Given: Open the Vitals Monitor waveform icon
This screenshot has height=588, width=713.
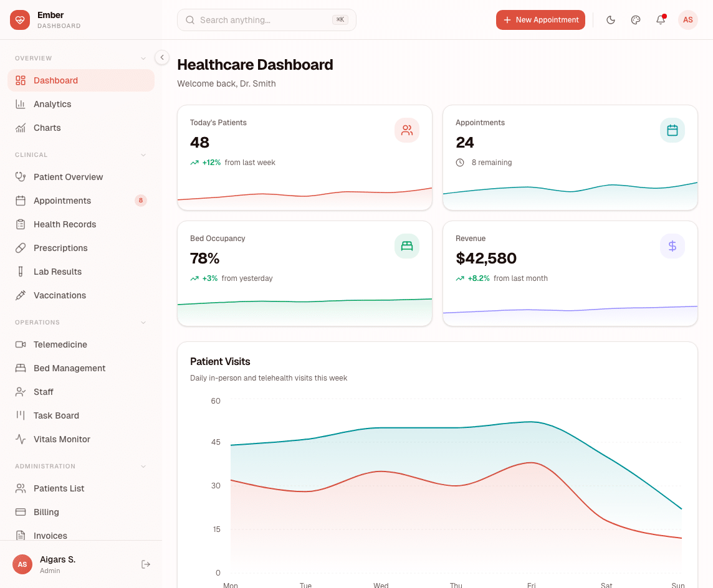Looking at the screenshot, I should click(21, 439).
